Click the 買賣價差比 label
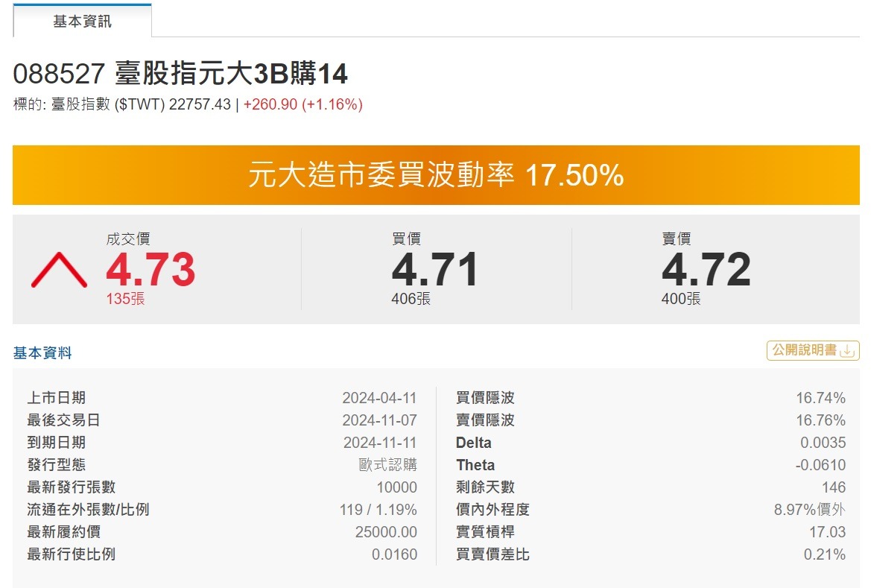The width and height of the screenshot is (871, 588). click(492, 554)
